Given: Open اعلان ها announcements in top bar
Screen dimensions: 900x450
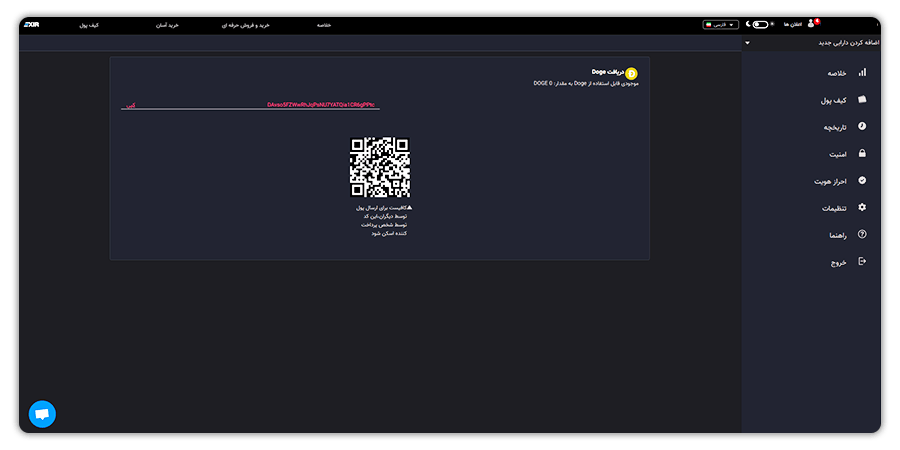Looking at the screenshot, I should (x=792, y=25).
